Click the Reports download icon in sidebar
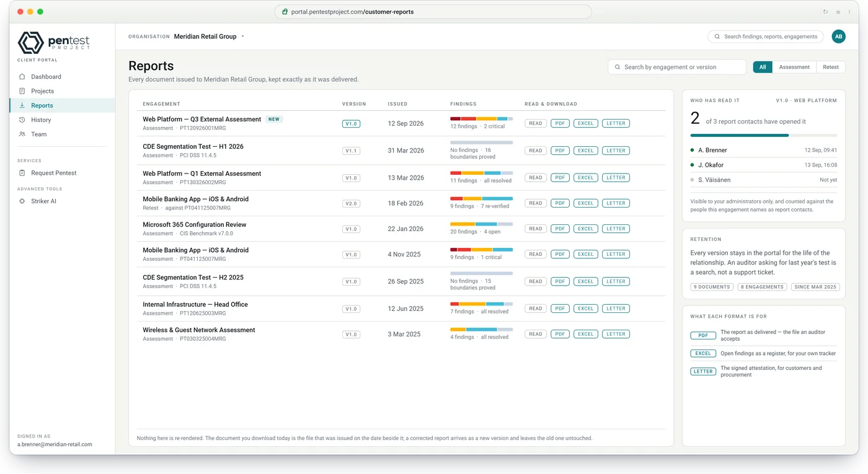 click(x=22, y=105)
